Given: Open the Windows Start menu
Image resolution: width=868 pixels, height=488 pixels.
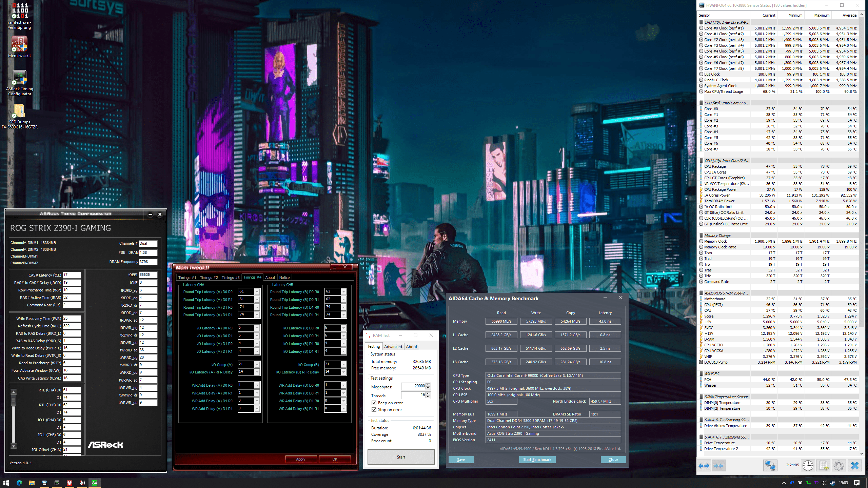Looking at the screenshot, I should coord(6,483).
